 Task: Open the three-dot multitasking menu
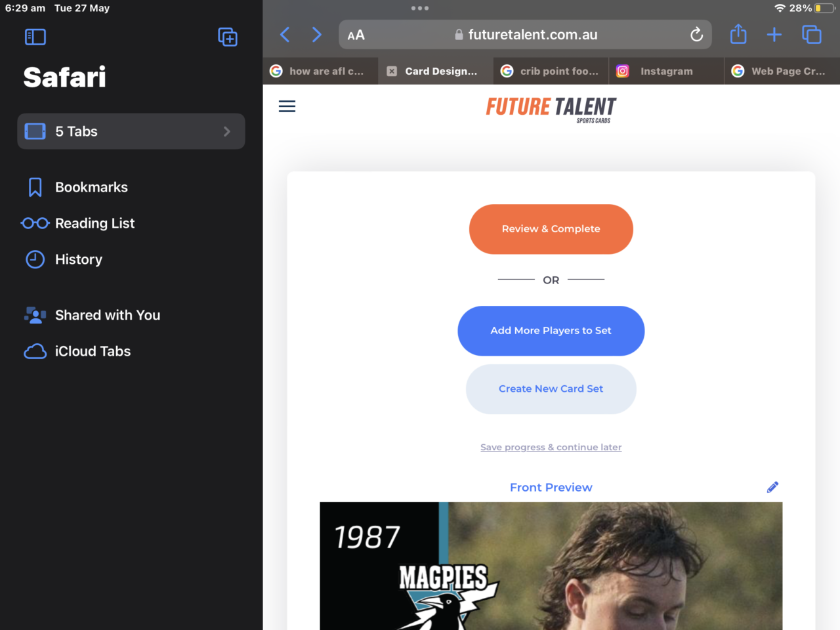(x=420, y=9)
